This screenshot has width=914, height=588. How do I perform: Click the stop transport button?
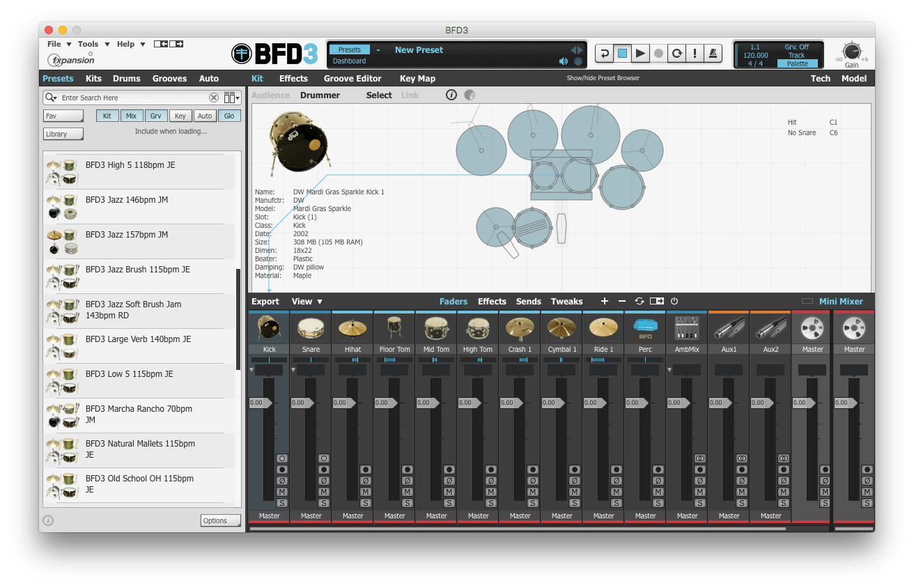pos(622,54)
